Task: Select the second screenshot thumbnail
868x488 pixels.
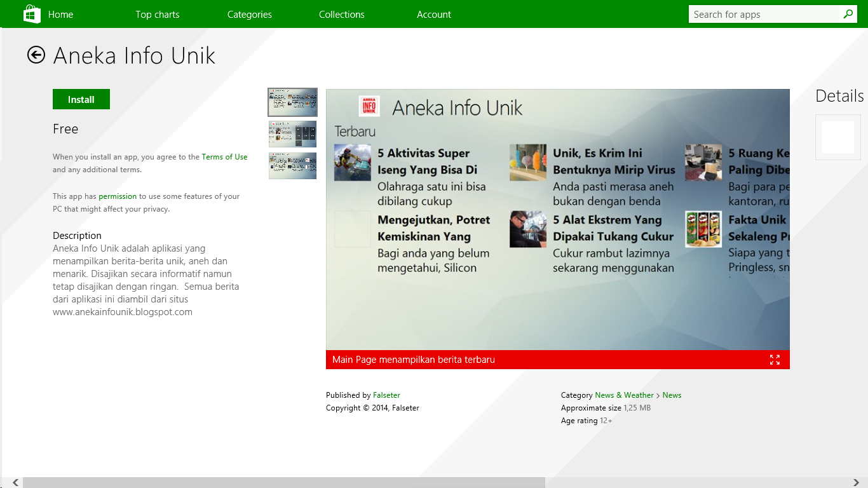Action: tap(293, 134)
